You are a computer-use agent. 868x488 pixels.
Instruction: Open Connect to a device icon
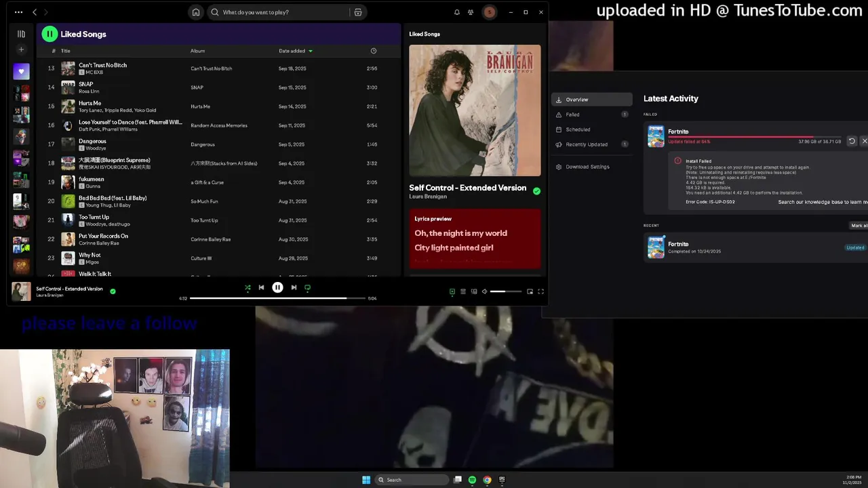pos(473,291)
